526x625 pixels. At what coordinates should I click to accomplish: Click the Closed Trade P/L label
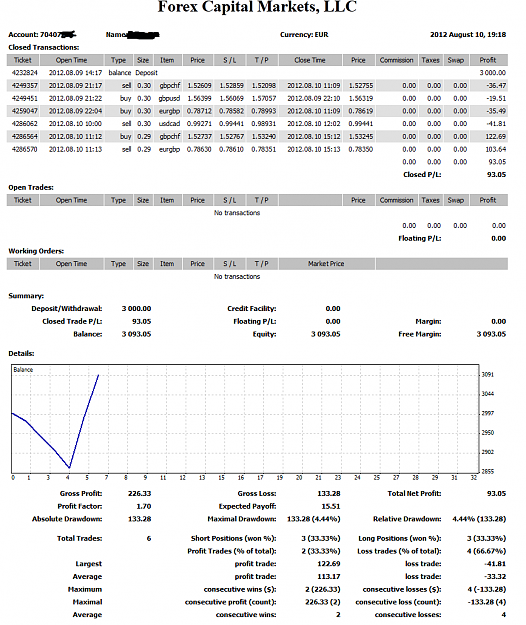72,322
